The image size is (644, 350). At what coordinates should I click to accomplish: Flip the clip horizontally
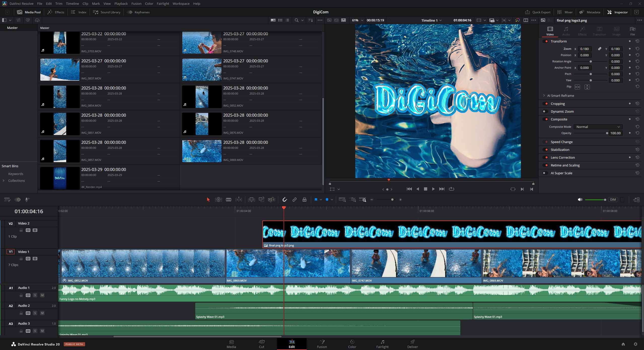577,87
